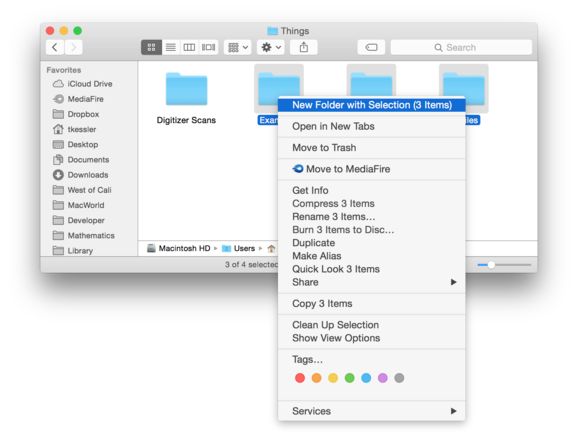
Task: Click the icon size slider
Action: pos(504,265)
